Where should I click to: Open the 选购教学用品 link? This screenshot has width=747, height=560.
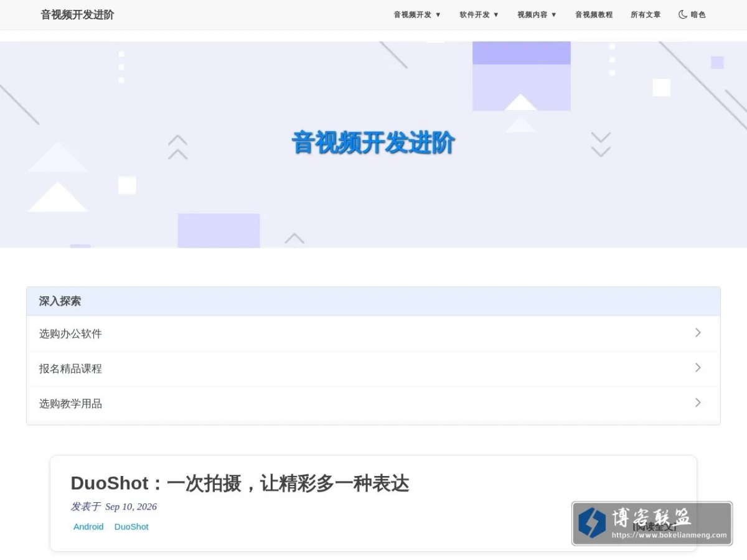(374, 403)
